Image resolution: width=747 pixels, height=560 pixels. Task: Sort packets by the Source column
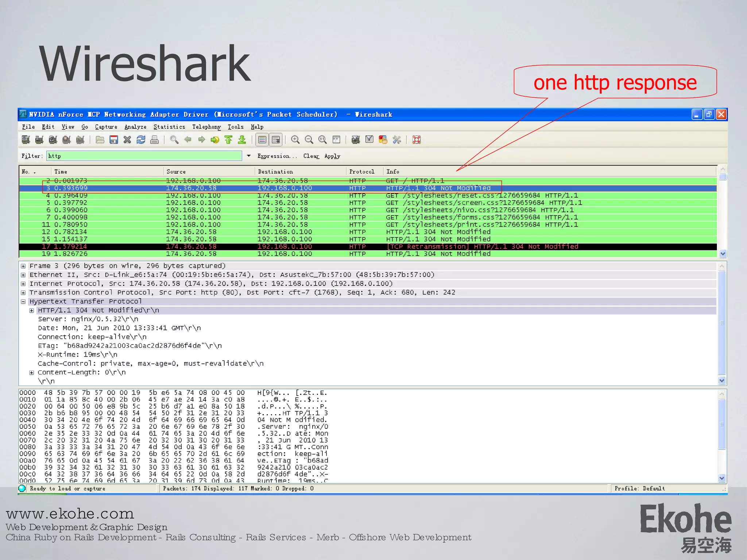209,171
